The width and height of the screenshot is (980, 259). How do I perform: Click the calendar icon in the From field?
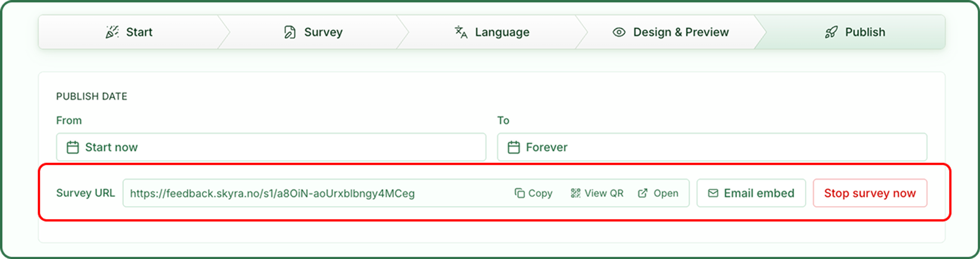(73, 147)
